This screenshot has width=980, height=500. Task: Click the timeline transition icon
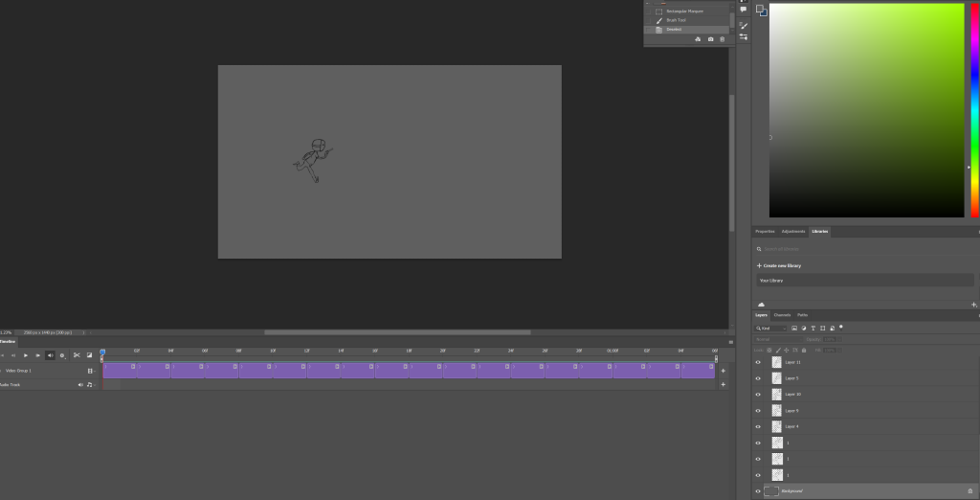pyautogui.click(x=89, y=355)
